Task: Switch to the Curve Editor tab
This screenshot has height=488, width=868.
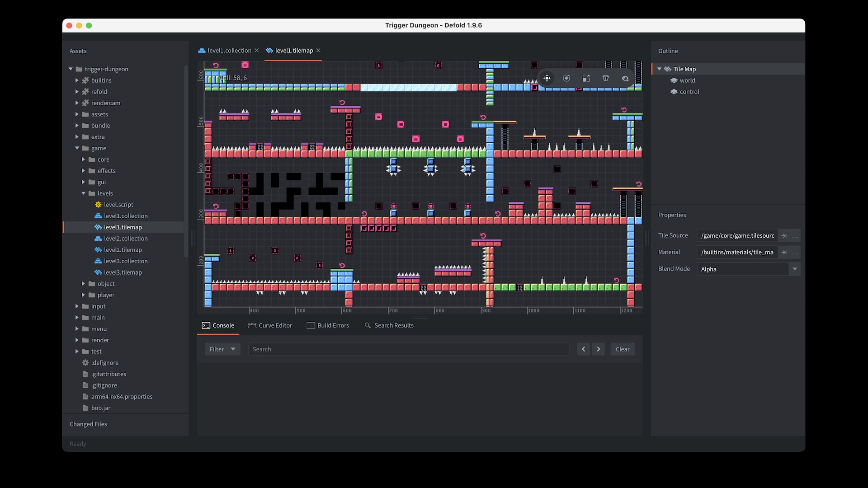Action: click(x=270, y=325)
